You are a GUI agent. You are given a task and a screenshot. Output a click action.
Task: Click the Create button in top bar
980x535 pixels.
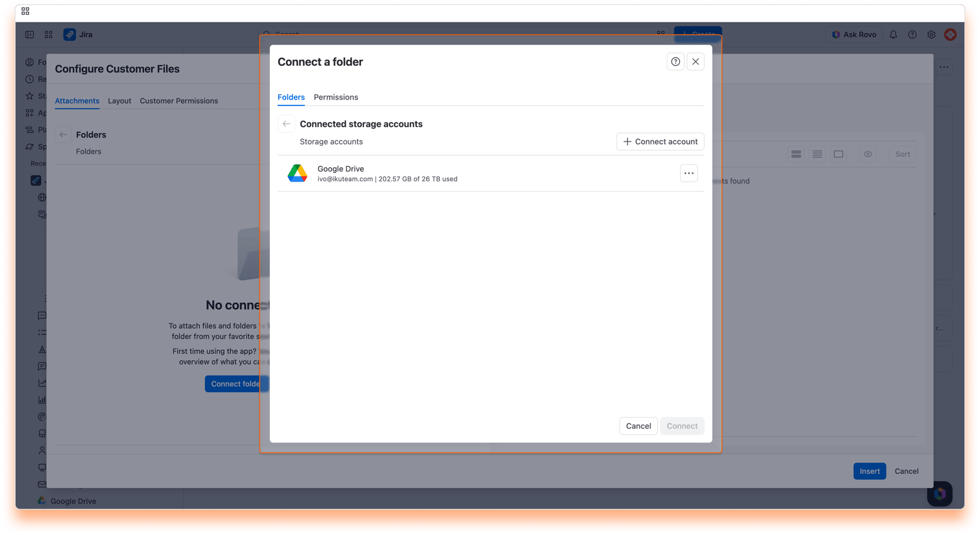[x=698, y=34]
